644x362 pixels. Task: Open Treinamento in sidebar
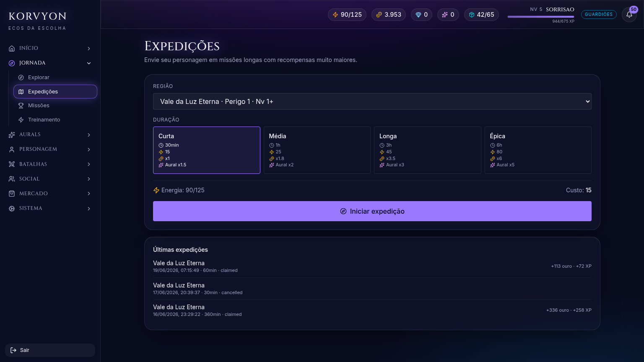55,120
